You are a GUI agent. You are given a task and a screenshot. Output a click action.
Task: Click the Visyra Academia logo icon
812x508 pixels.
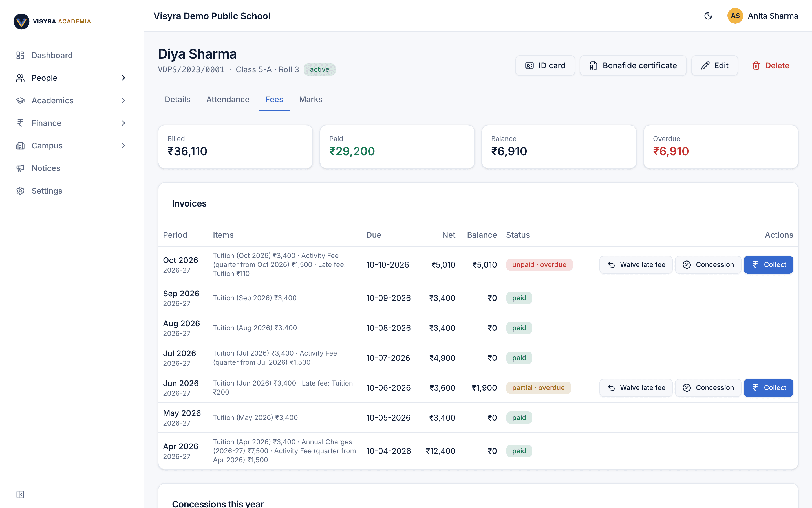coord(21,21)
